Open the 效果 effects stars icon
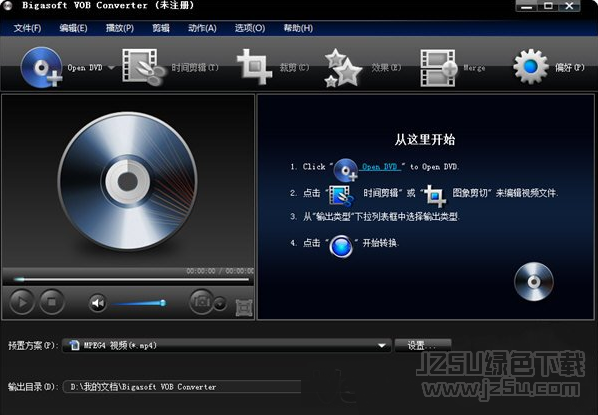 [x=343, y=68]
